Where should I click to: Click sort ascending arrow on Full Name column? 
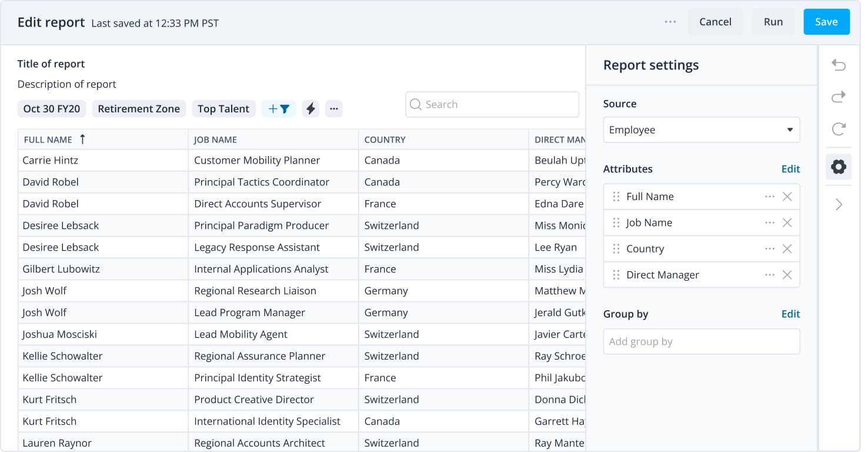click(82, 139)
